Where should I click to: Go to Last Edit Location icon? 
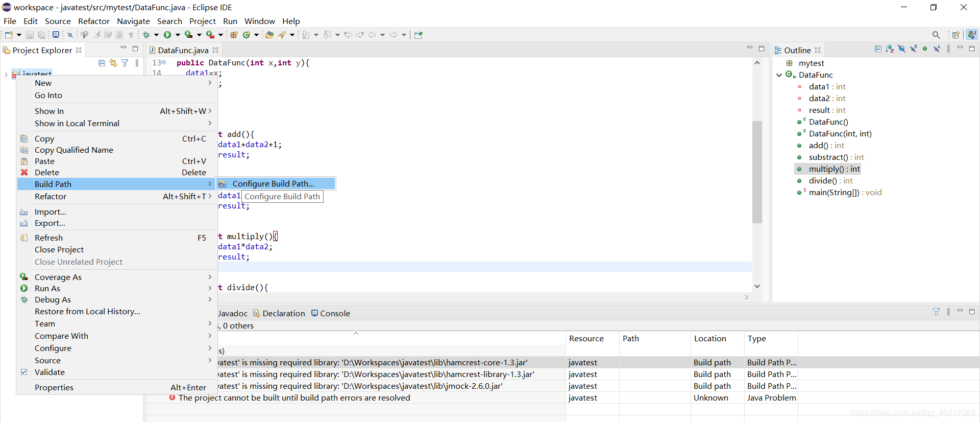[x=348, y=35]
